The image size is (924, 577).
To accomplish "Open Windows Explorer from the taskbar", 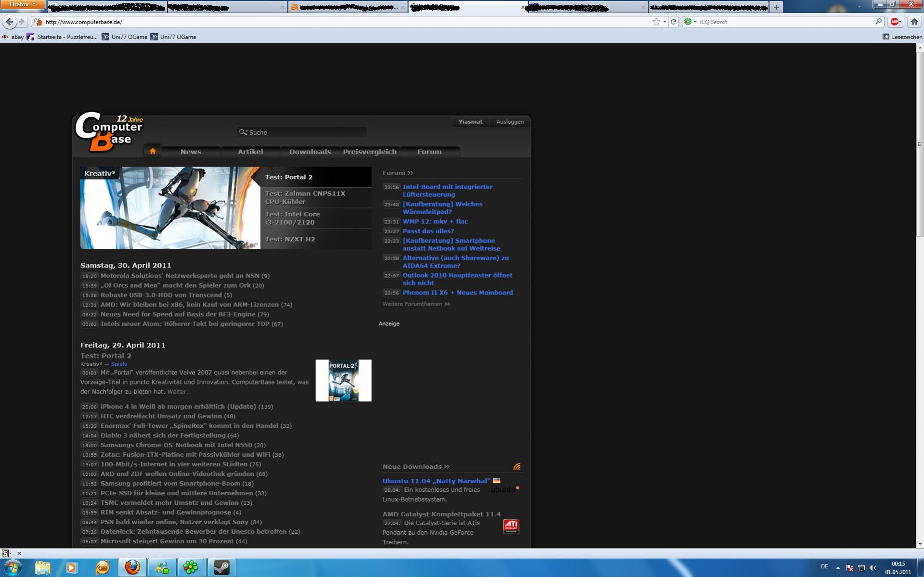I will (42, 567).
